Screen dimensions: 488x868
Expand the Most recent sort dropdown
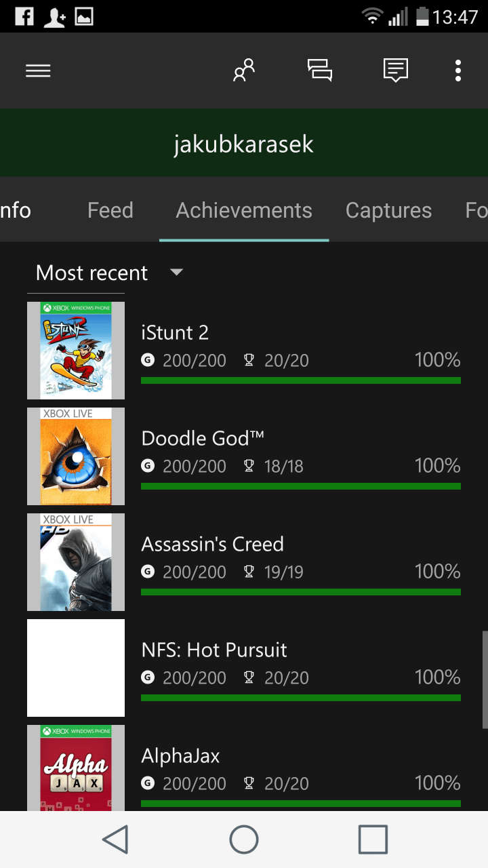[109, 273]
